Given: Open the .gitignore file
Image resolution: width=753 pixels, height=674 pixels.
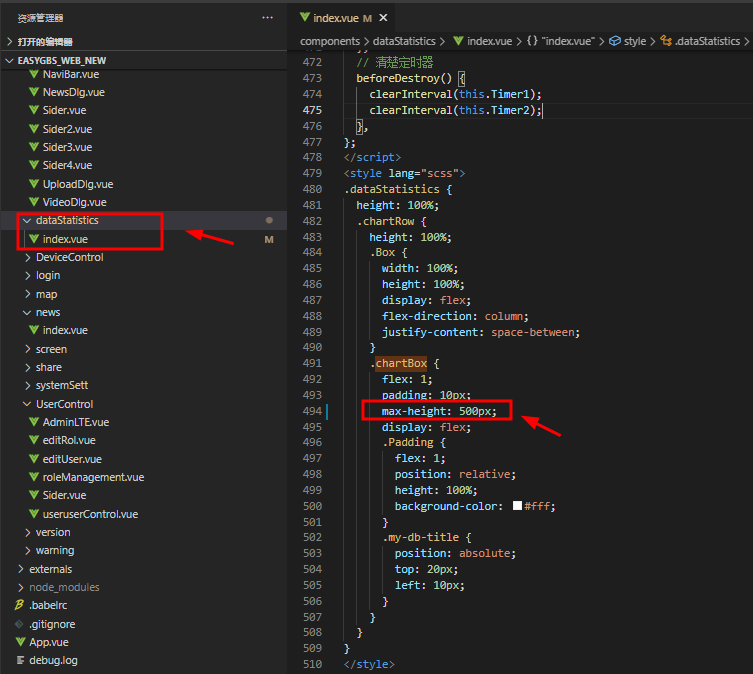Looking at the screenshot, I should tap(52, 625).
